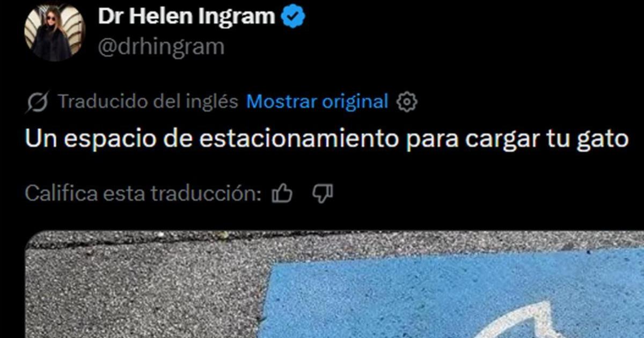
Task: Click the slashed-circle translation icon
Action: pos(38,102)
